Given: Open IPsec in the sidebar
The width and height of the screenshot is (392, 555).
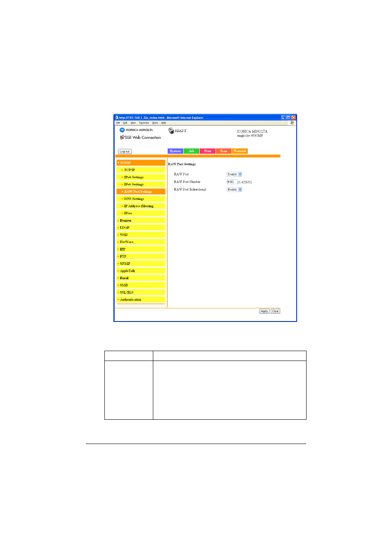Looking at the screenshot, I should tap(141, 213).
